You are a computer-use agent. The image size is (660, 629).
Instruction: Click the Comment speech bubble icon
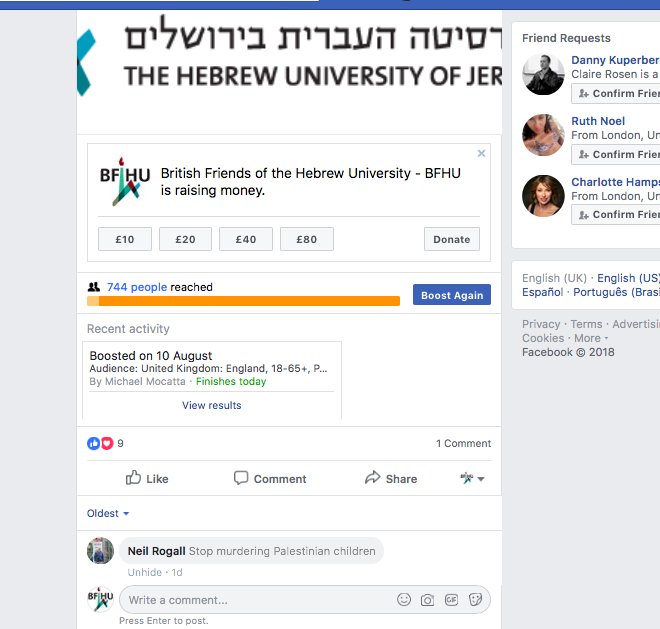coord(241,478)
